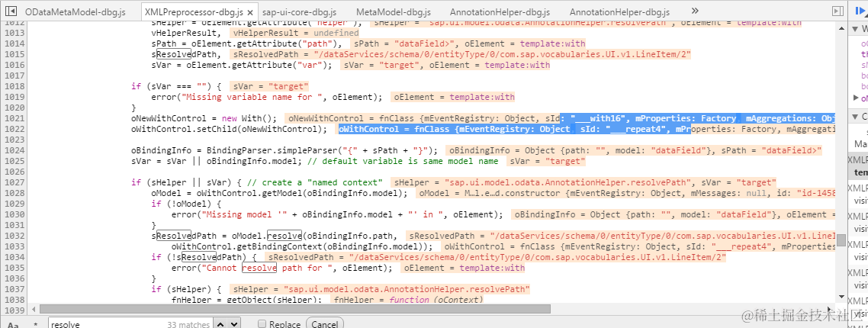Switch to the sap-ui-core-dbg.js tab
The height and width of the screenshot is (328, 868).
click(299, 11)
